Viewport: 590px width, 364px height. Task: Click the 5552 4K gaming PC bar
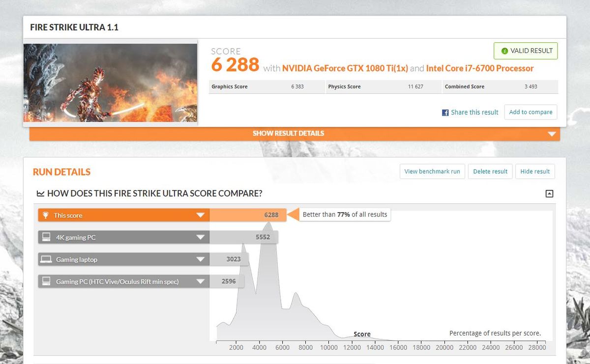point(243,237)
